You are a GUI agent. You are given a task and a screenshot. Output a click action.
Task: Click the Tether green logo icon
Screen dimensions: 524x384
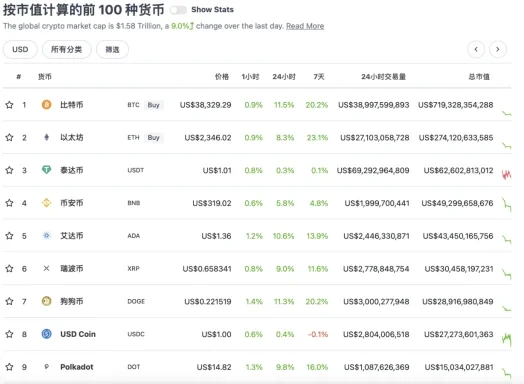46,170
